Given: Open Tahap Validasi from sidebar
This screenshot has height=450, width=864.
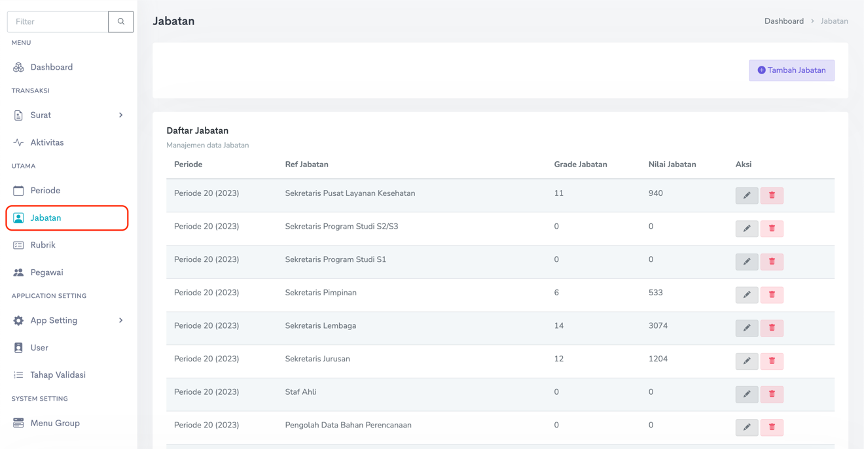Looking at the screenshot, I should (x=57, y=375).
